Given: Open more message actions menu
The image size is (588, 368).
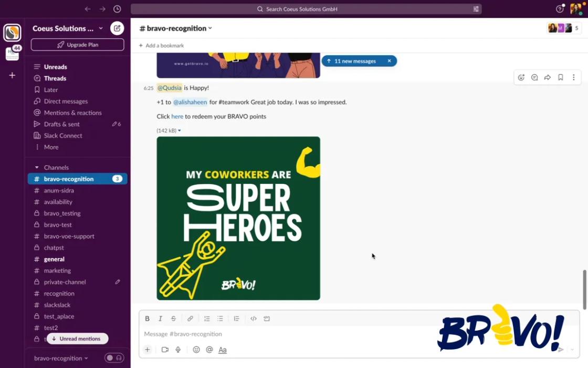Looking at the screenshot, I should click(573, 77).
